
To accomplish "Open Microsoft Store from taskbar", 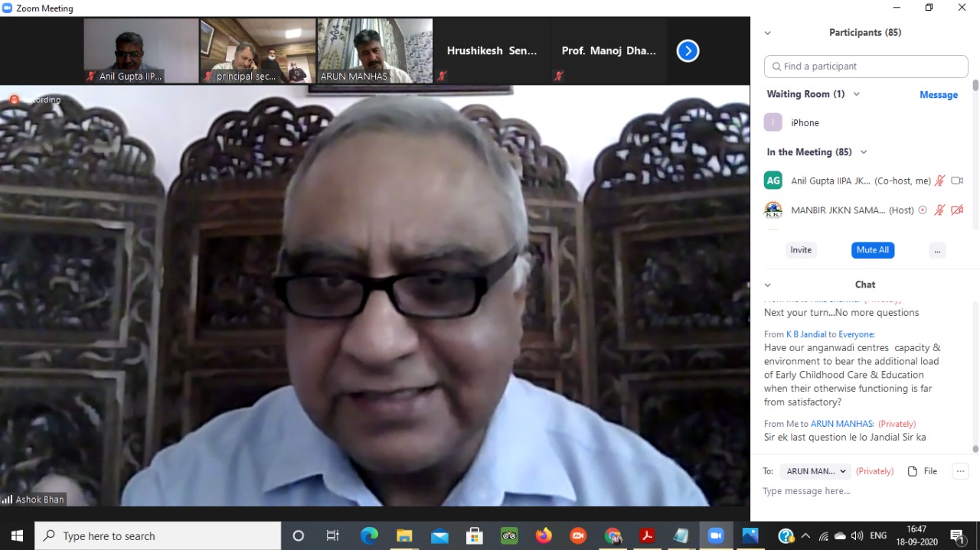I will coord(474,535).
